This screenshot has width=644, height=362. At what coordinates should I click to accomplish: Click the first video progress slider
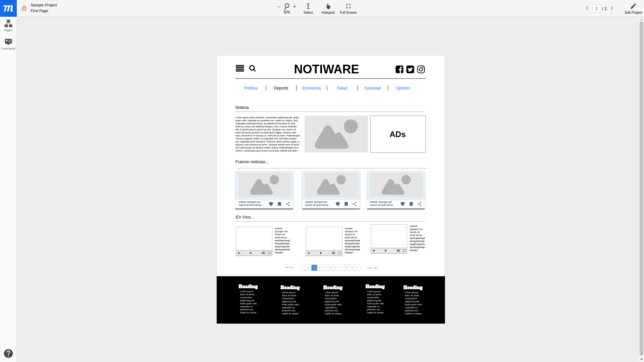tap(252, 253)
